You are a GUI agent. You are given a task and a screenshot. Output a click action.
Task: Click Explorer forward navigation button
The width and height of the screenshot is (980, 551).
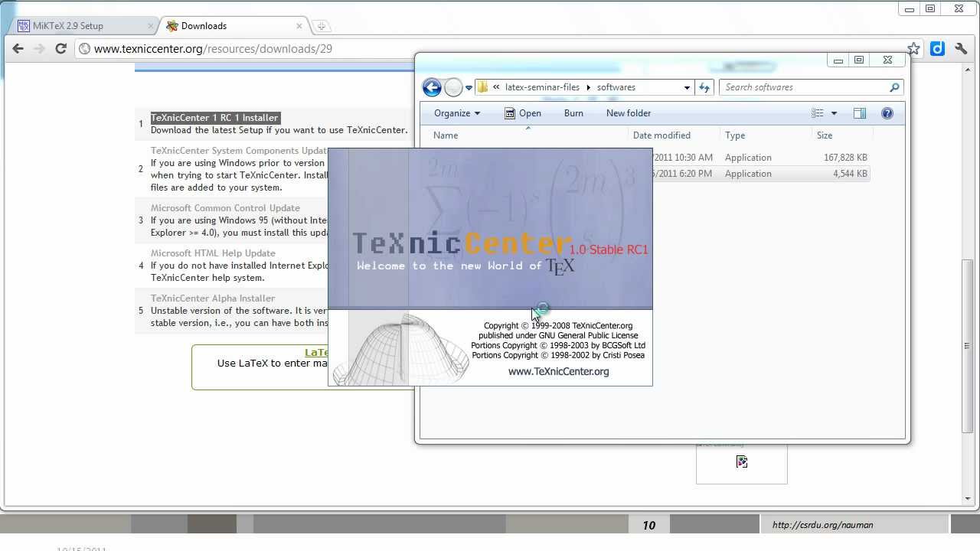click(x=453, y=87)
